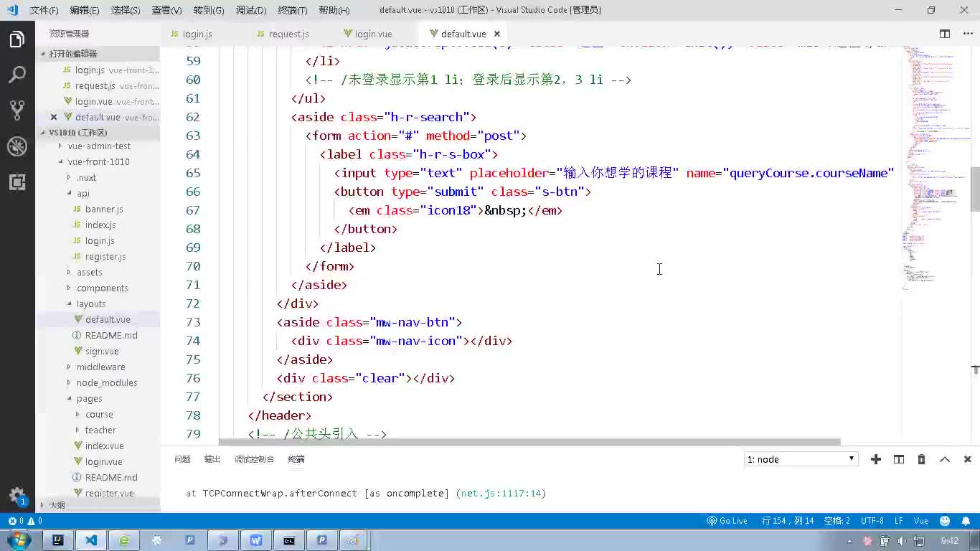The width and height of the screenshot is (980, 551).
Task: Split the terminal panel
Action: [899, 459]
